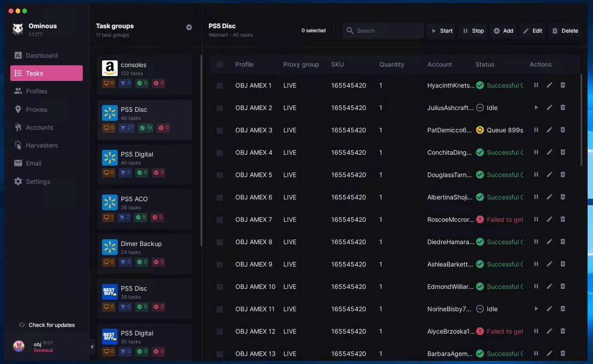Edit the OBJ AMEX 2 task

550,108
